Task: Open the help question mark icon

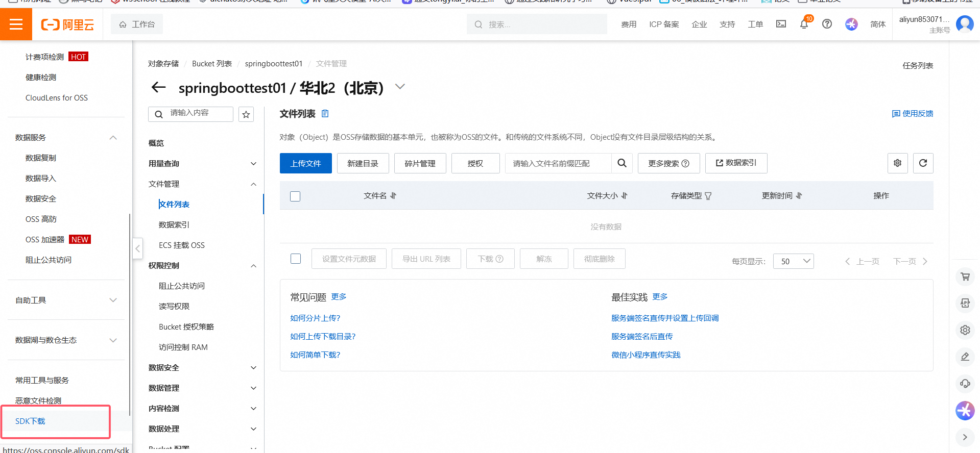Action: click(827, 24)
